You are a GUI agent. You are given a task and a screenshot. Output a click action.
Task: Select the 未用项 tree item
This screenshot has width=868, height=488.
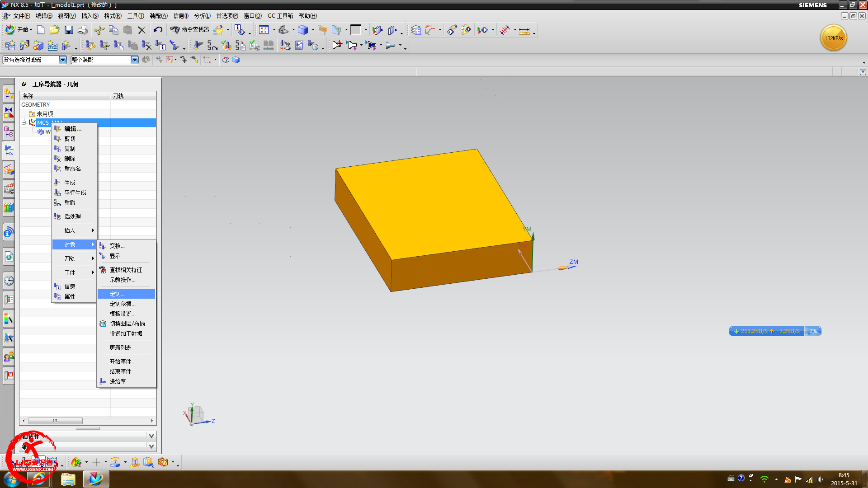coord(45,114)
